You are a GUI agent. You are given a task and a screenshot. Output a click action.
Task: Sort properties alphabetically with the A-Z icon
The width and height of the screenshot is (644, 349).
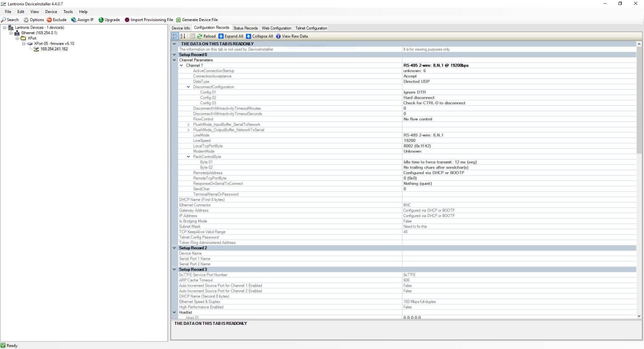(183, 36)
